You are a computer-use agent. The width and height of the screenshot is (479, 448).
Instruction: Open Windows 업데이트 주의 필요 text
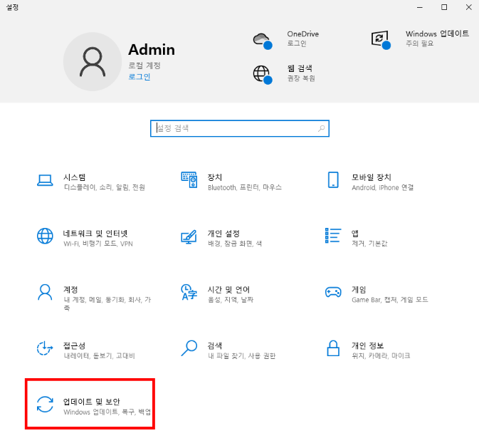(x=419, y=43)
